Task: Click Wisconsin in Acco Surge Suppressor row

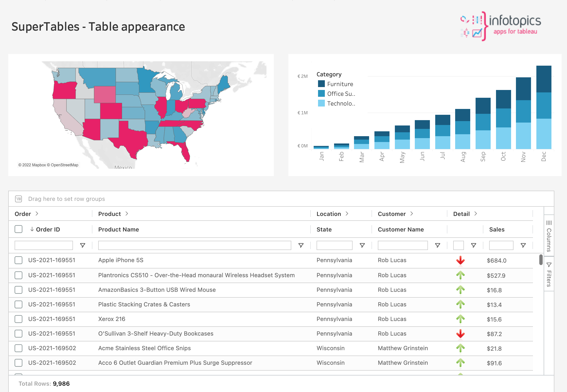Action: click(x=330, y=363)
